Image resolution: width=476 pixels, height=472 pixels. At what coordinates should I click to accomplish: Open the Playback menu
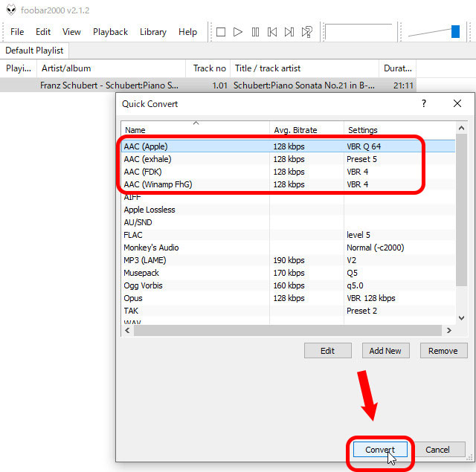(x=110, y=32)
